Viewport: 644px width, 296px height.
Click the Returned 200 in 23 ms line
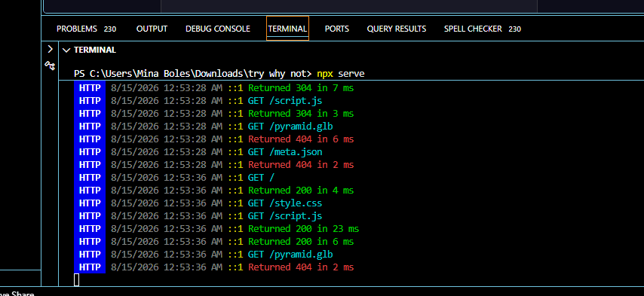pos(303,229)
